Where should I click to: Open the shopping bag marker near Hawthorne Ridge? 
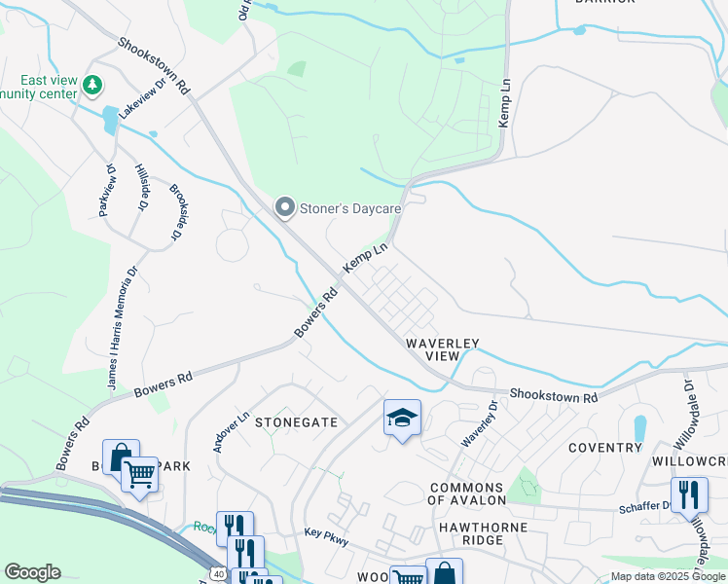pyautogui.click(x=445, y=571)
